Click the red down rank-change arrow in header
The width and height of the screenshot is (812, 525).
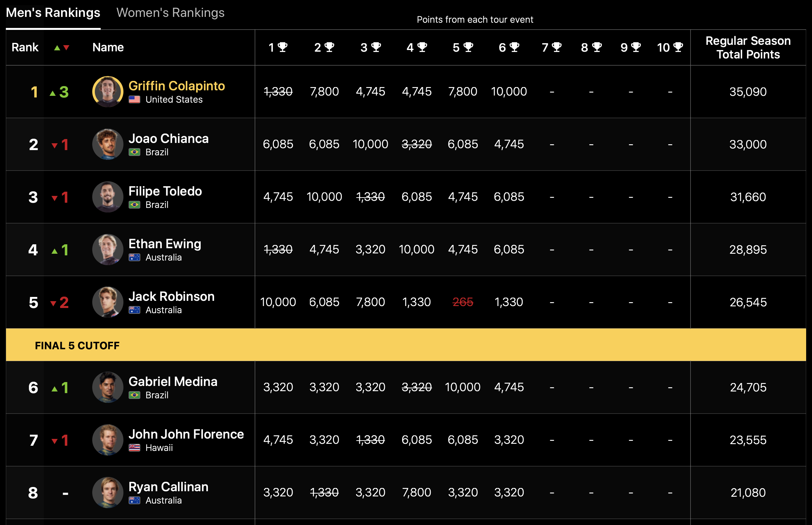click(x=67, y=48)
